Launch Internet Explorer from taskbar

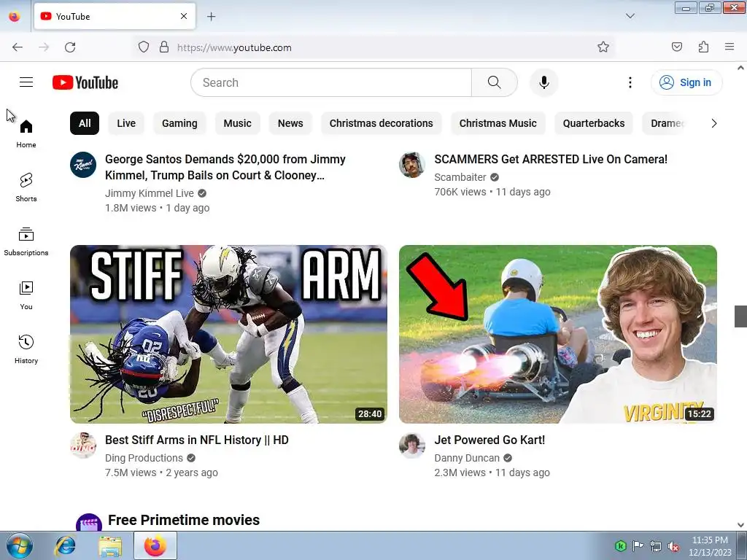tap(65, 545)
